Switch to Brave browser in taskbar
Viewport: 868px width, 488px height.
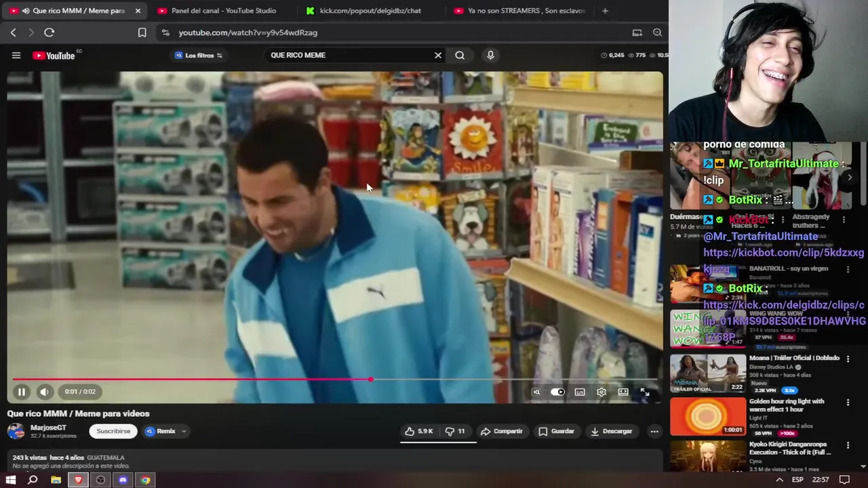tap(78, 480)
